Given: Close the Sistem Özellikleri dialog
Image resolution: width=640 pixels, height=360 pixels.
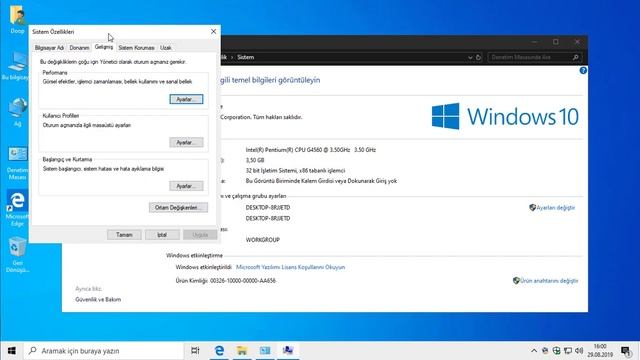Looking at the screenshot, I should 213,31.
